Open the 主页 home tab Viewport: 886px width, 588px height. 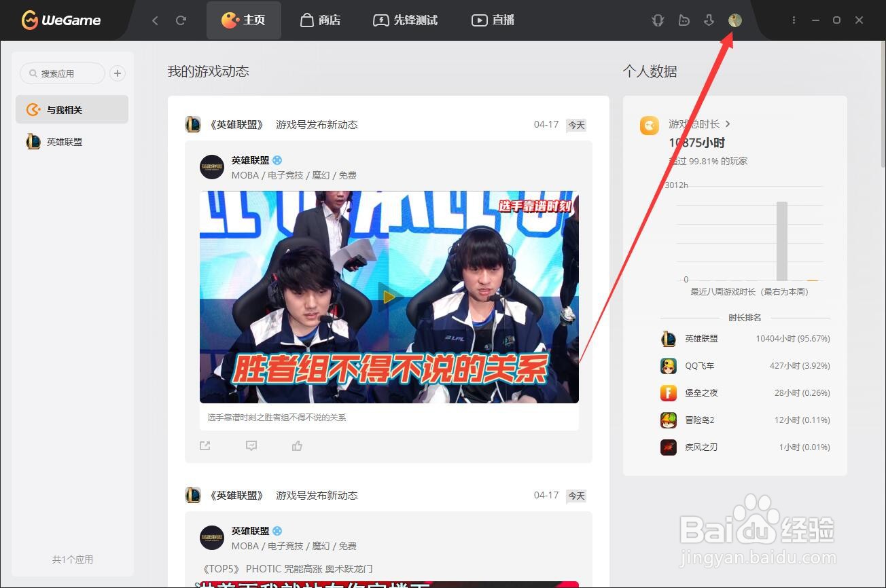244,20
